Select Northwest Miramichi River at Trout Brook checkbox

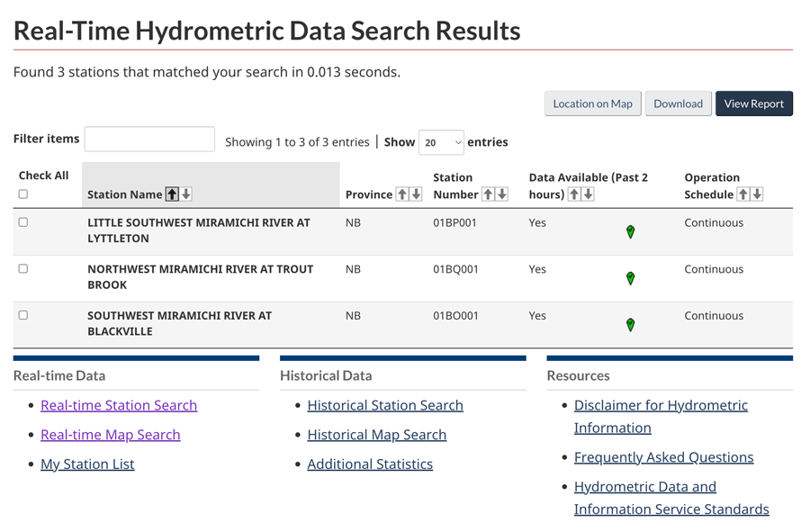click(23, 269)
